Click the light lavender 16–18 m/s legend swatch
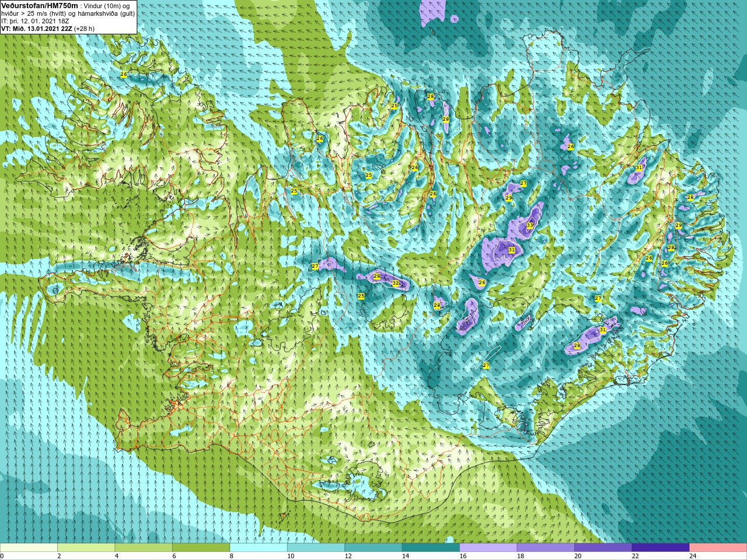747x560 pixels. pos(488,547)
